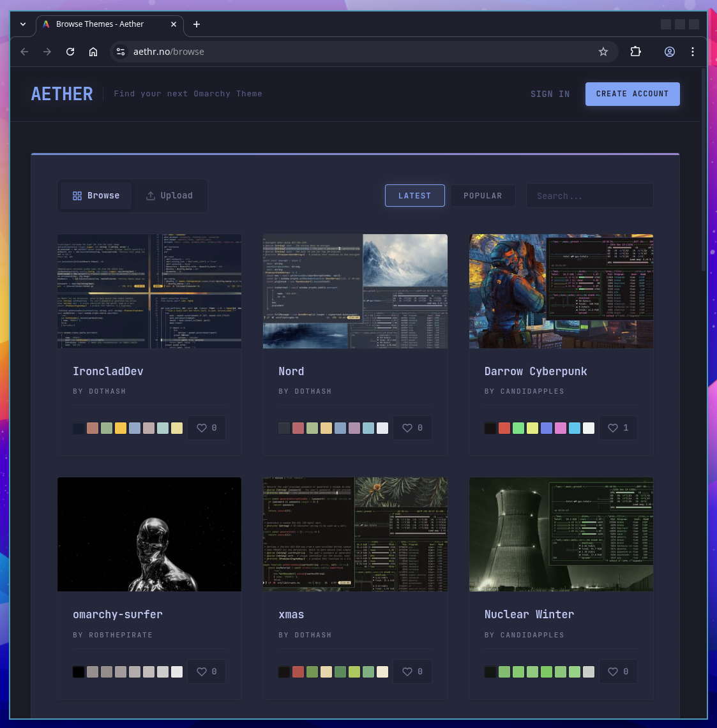Open the Nuclear Winter theme title
Screen dimensions: 717x728
529,614
